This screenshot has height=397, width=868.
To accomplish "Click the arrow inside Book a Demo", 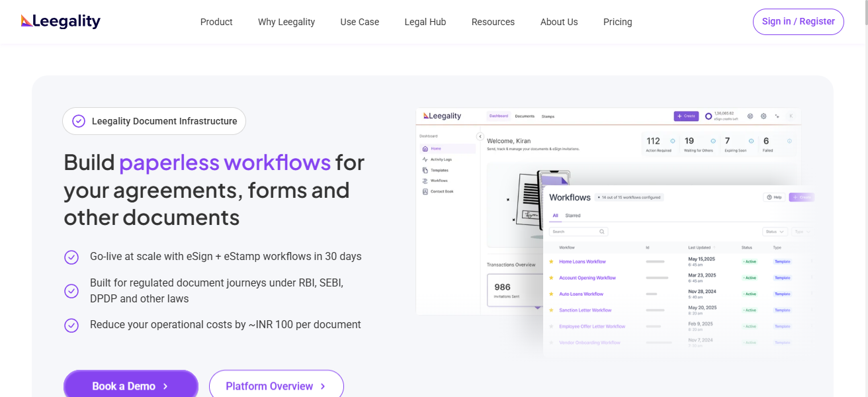I will [x=165, y=386].
